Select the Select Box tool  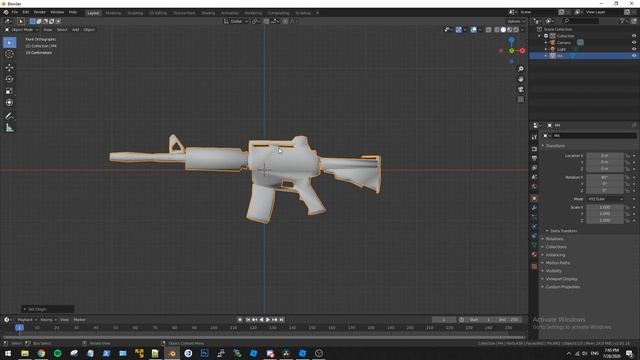tap(9, 42)
